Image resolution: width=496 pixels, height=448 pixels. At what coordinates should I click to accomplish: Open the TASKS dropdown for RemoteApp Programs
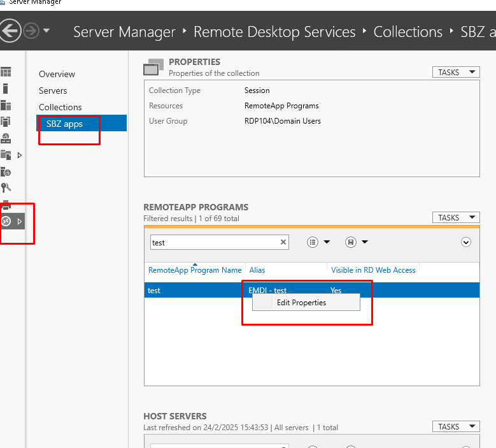[456, 217]
